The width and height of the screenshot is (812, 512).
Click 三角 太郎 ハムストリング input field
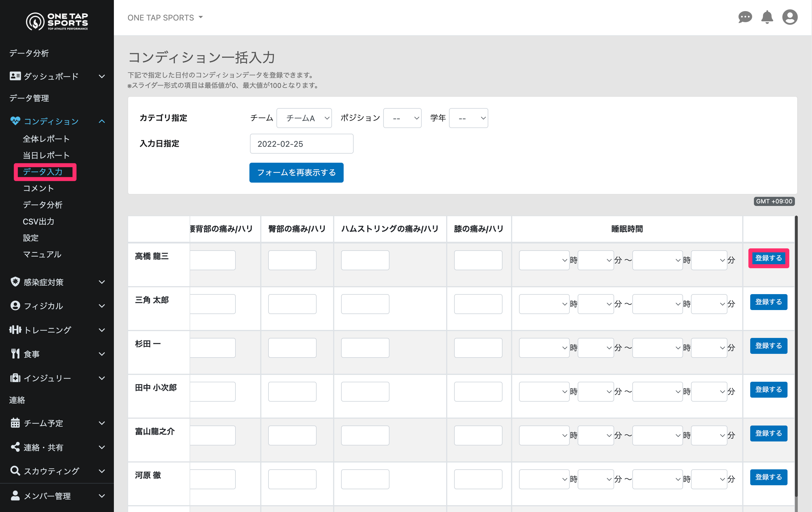click(x=365, y=304)
